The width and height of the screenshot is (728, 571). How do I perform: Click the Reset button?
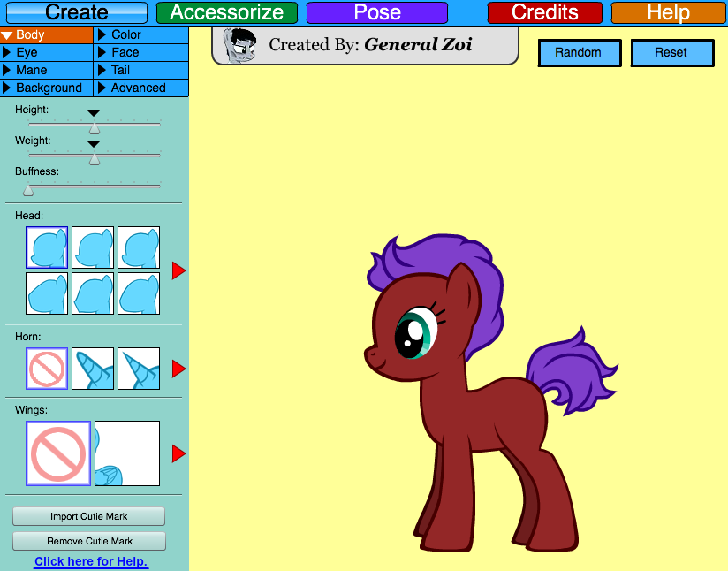671,53
